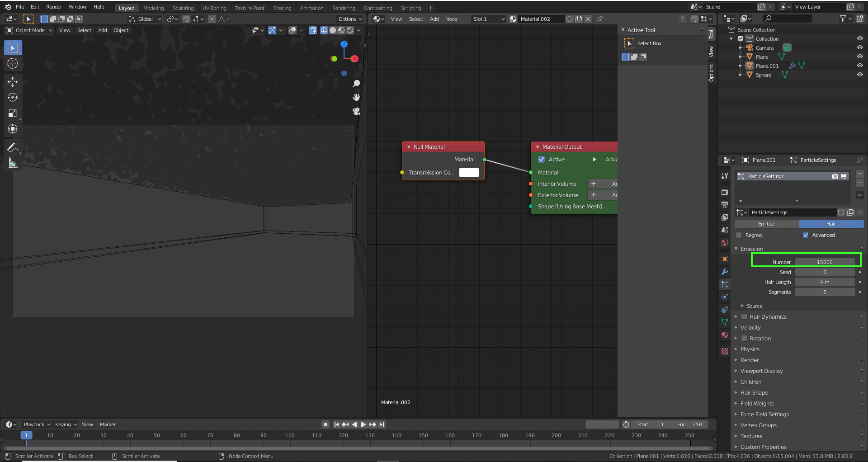Select the Measure tool
The image size is (868, 462).
point(13,163)
